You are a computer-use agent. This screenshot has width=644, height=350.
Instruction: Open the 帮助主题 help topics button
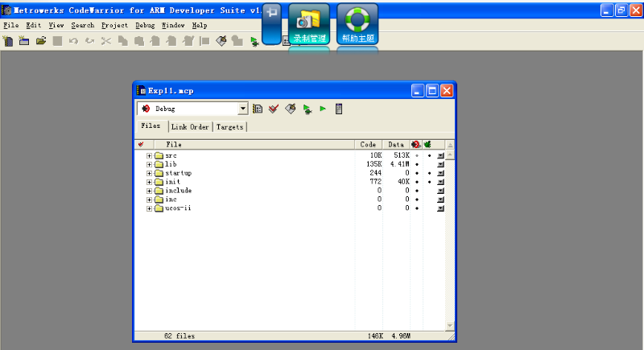pyautogui.click(x=357, y=24)
